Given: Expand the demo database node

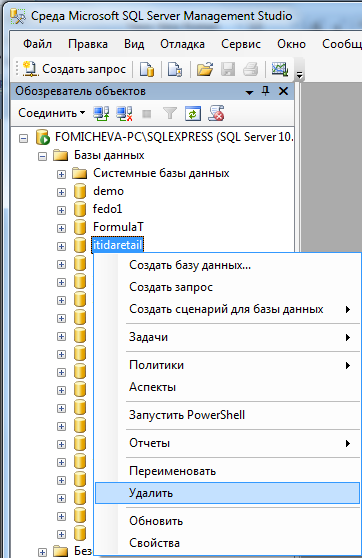Looking at the screenshot, I should tap(61, 192).
